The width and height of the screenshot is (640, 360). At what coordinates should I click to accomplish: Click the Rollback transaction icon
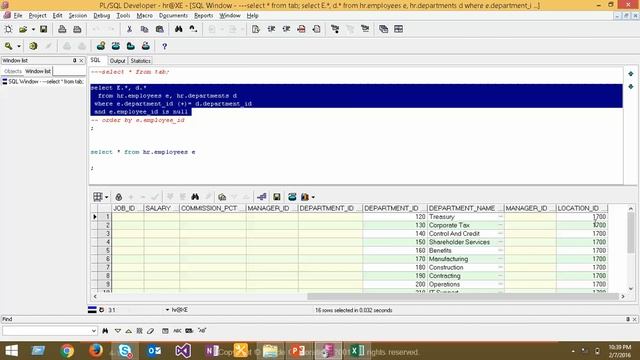(x=82, y=46)
